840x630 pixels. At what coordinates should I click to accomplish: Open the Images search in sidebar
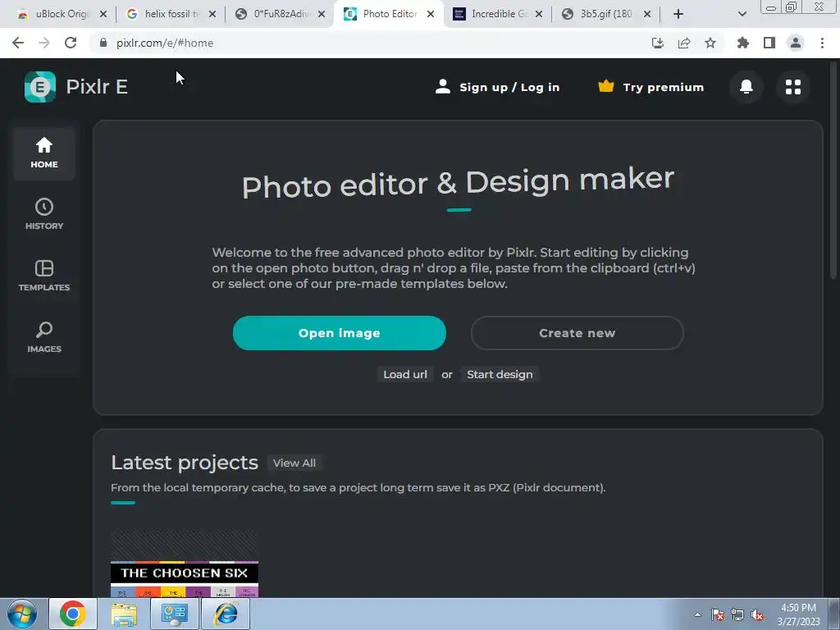point(44,337)
